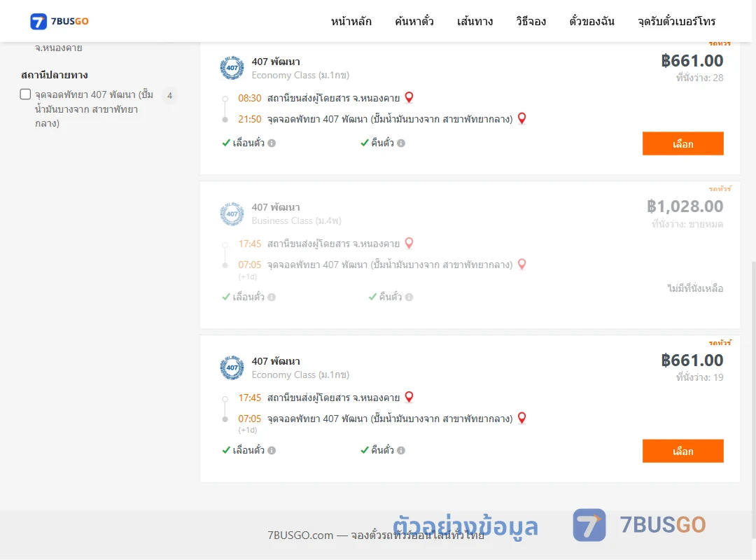Viewport: 756px width, 560px height.
Task: Open the คืนตั๋ว info icon on the Business Class trip
Action: pos(409,297)
